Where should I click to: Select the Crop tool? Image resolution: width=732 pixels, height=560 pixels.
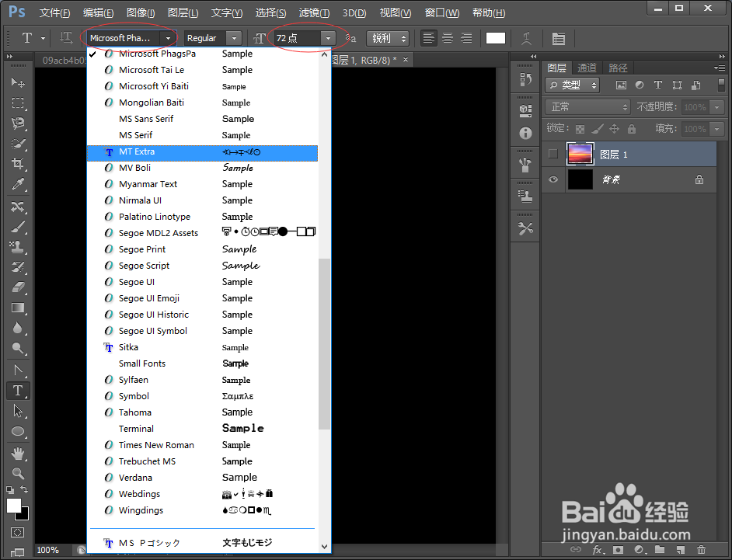click(18, 164)
